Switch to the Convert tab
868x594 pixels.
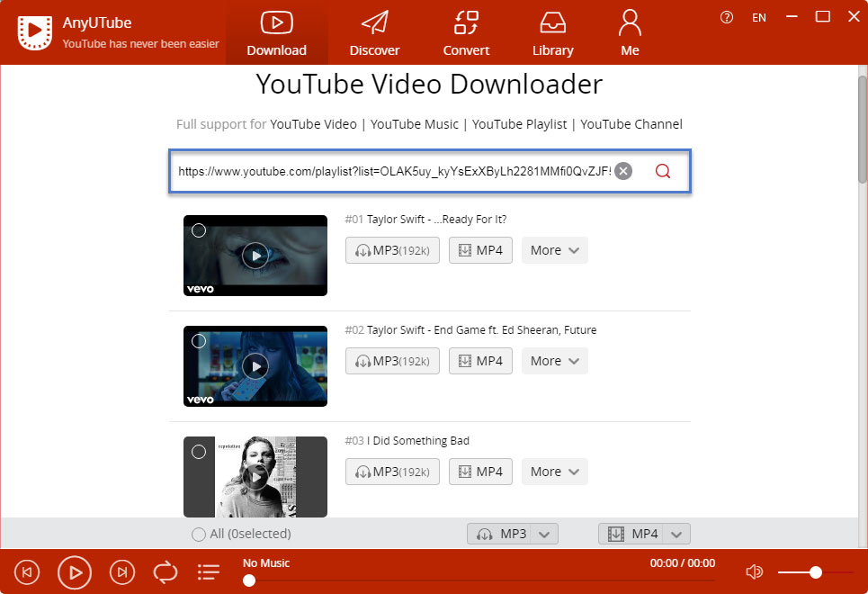click(466, 33)
